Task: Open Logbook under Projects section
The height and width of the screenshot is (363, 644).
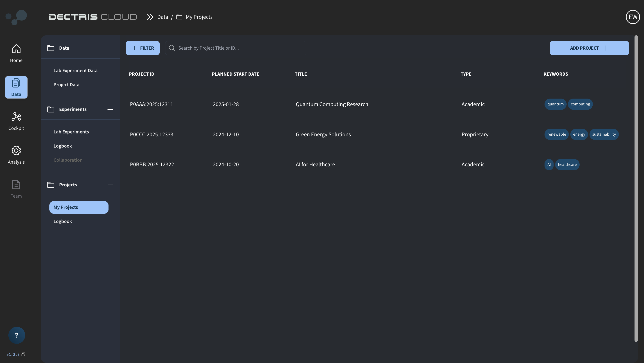Action: coord(62,221)
